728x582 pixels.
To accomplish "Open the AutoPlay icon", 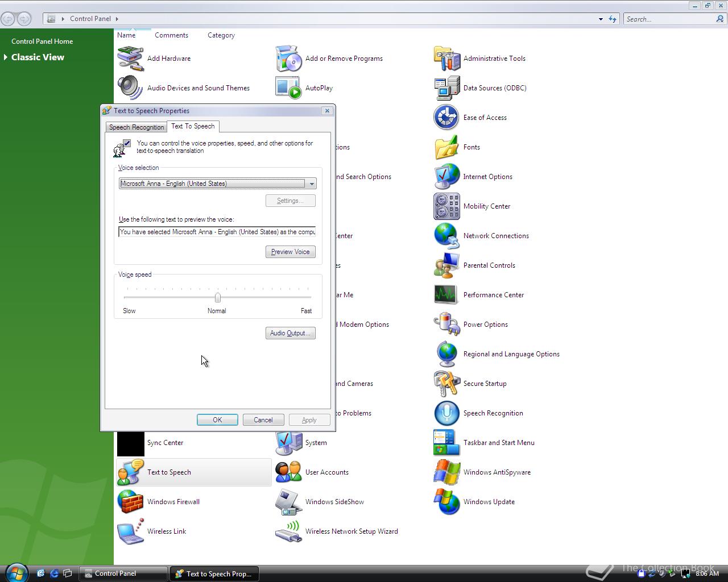I will tap(288, 88).
